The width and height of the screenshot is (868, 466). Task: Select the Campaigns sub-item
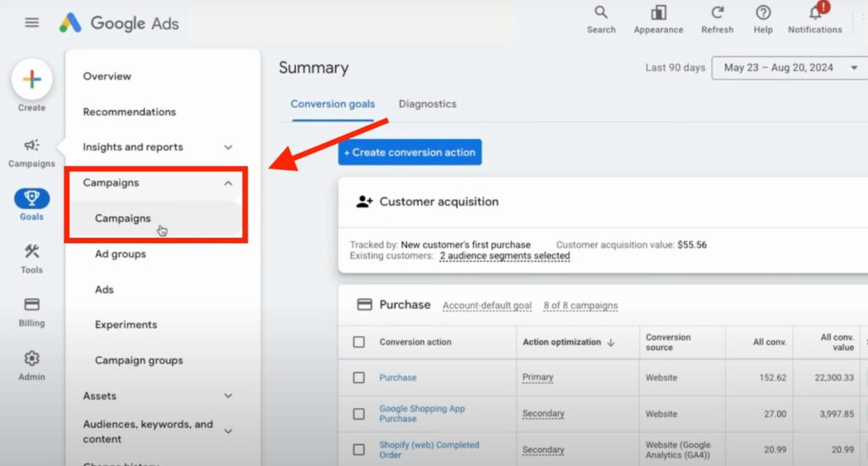pos(123,218)
